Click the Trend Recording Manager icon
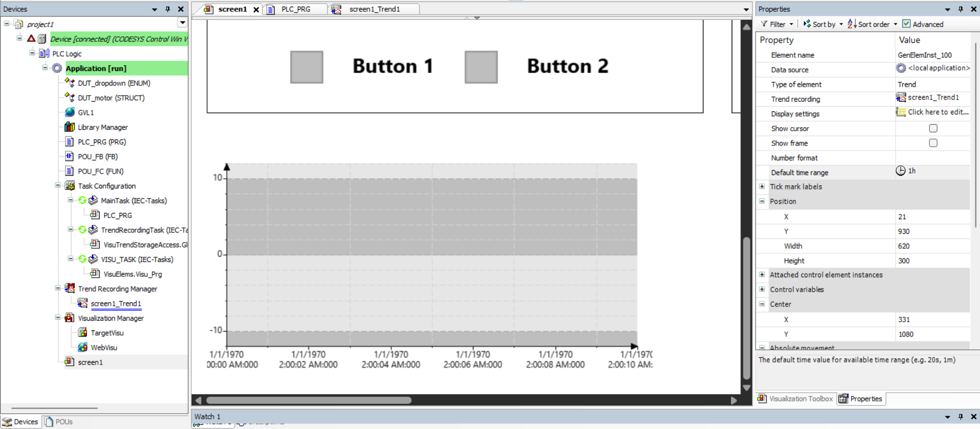Screen dimensions: 980x429 69,289
